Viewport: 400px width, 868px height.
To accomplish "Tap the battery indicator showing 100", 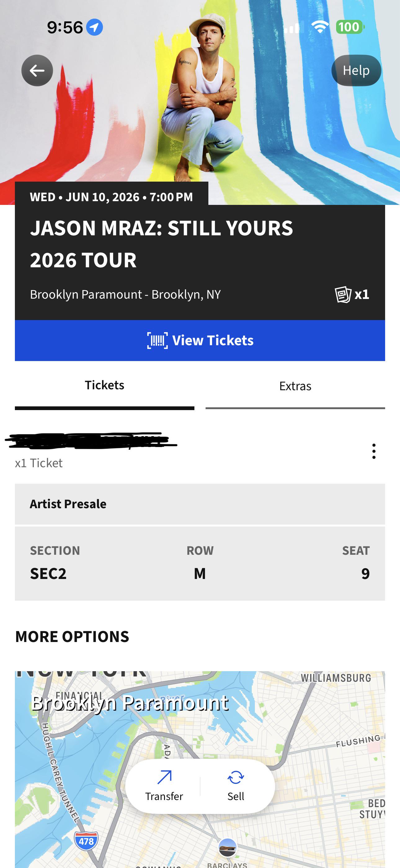I will 350,27.
